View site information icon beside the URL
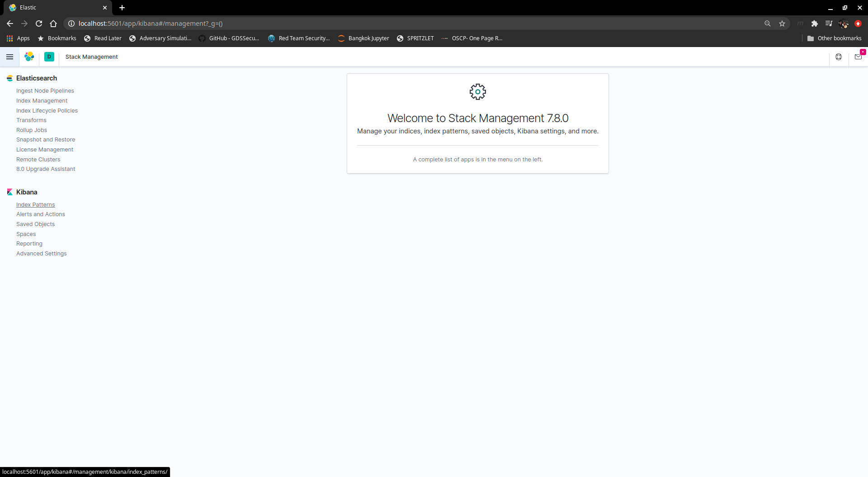The width and height of the screenshot is (868, 477). pyautogui.click(x=71, y=24)
